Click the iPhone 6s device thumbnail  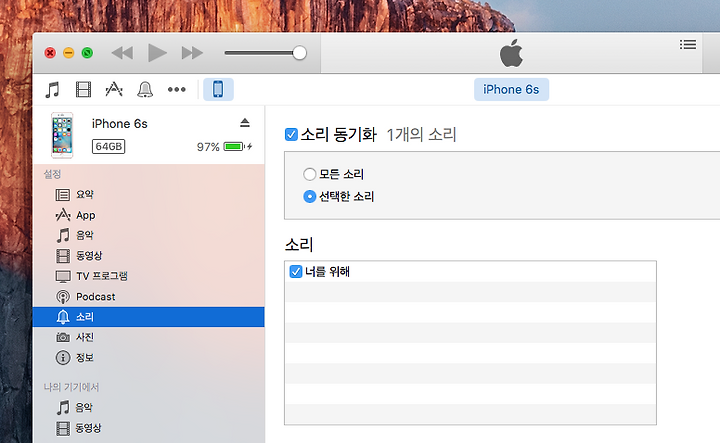[62, 135]
